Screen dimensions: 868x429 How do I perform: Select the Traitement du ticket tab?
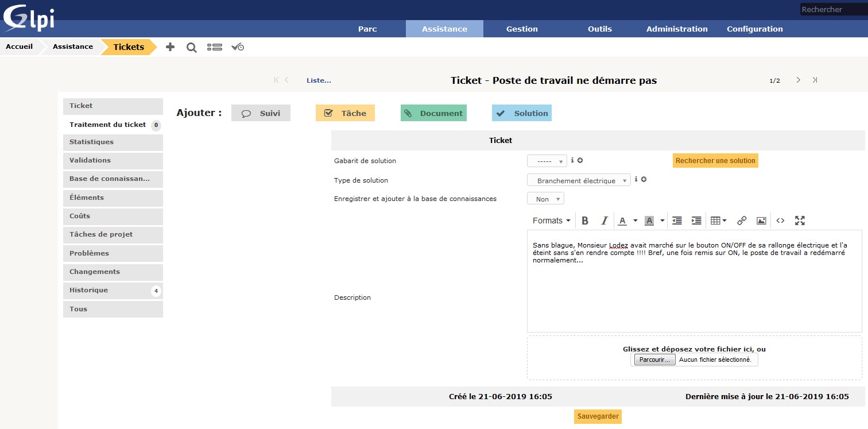coord(113,125)
